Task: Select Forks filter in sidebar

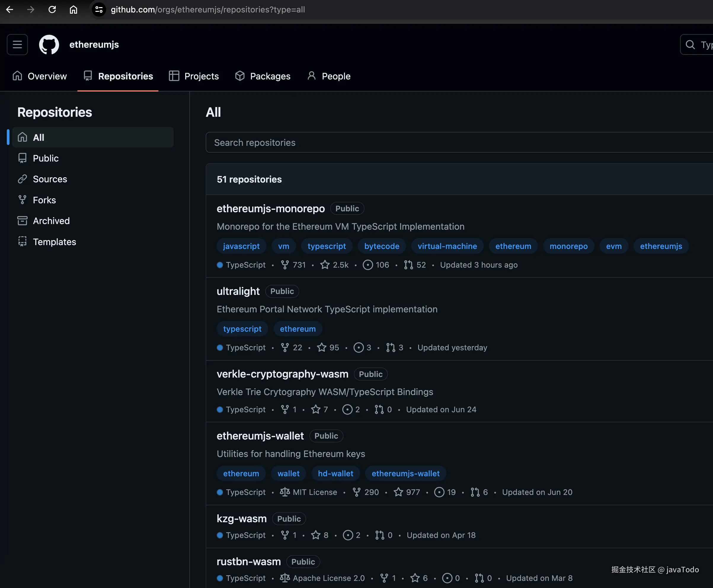Action: [44, 200]
